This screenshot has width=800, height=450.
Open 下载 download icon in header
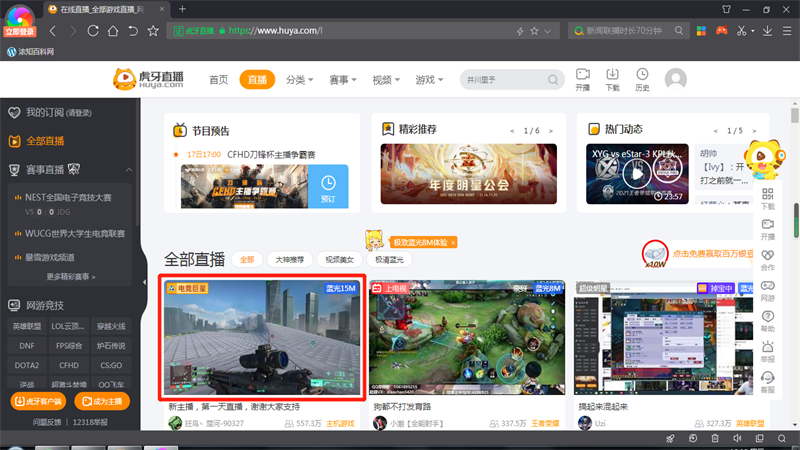[x=612, y=80]
